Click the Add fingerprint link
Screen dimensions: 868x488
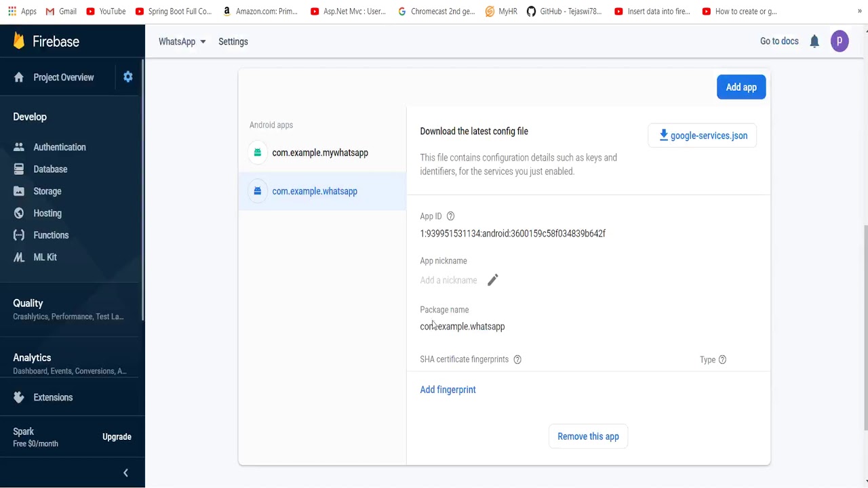[448, 390]
